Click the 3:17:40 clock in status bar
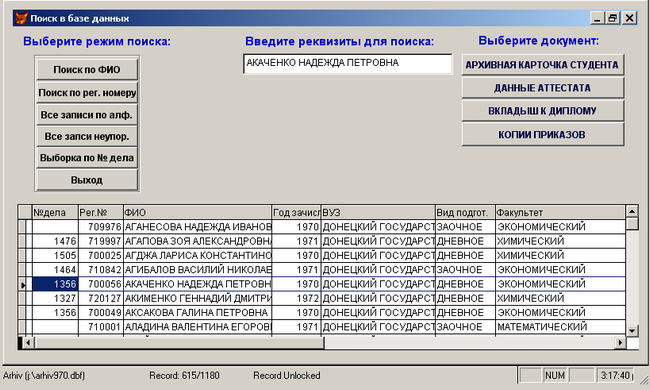Screen dimensions: 650x390 616,375
